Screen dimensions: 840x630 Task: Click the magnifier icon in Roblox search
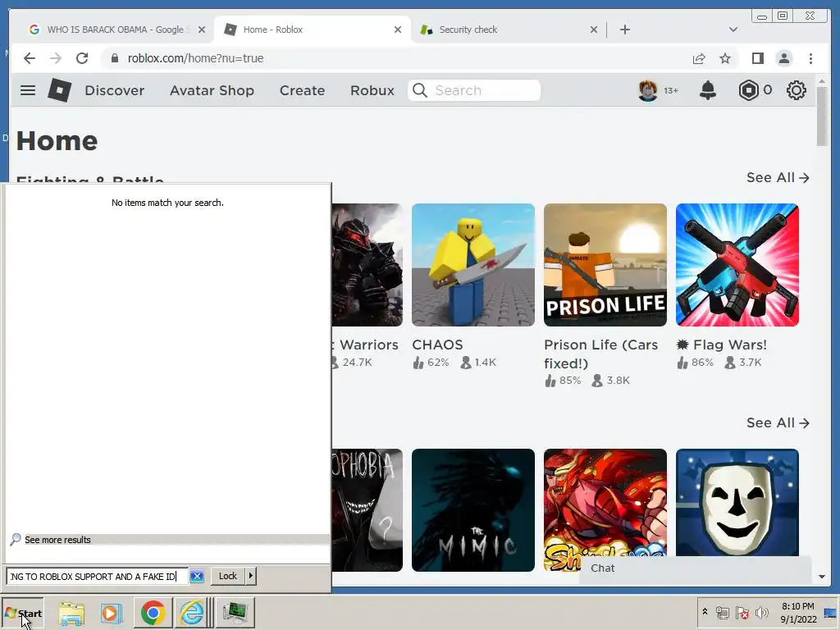tap(420, 90)
